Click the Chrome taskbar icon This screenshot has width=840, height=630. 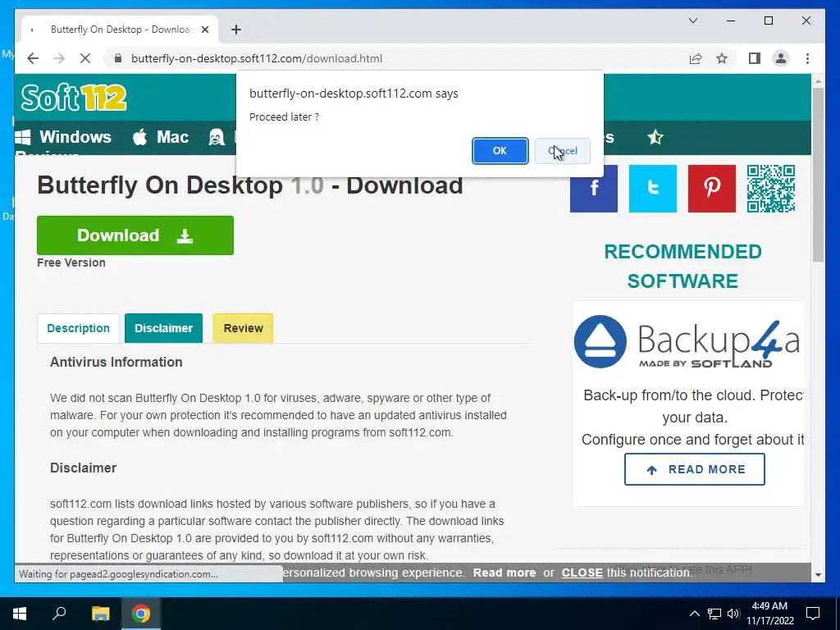[x=141, y=614]
